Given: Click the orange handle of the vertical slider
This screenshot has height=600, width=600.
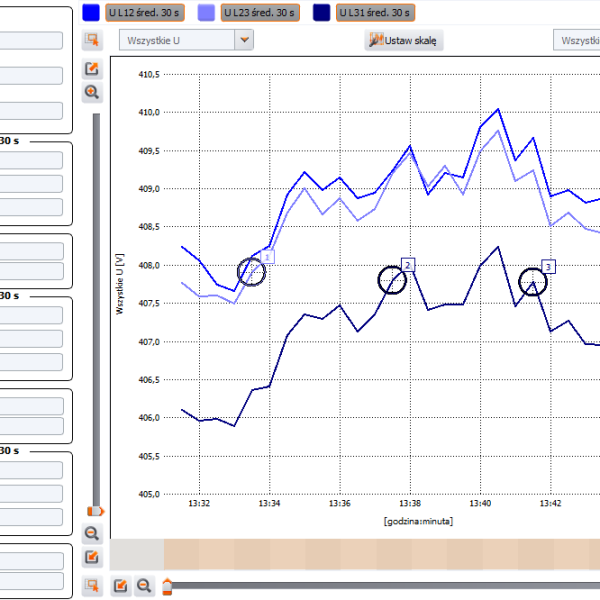Looking at the screenshot, I should click(96, 512).
